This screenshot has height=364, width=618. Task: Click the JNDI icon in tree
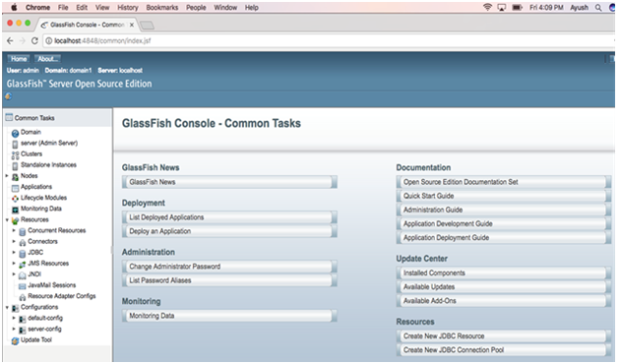point(23,275)
